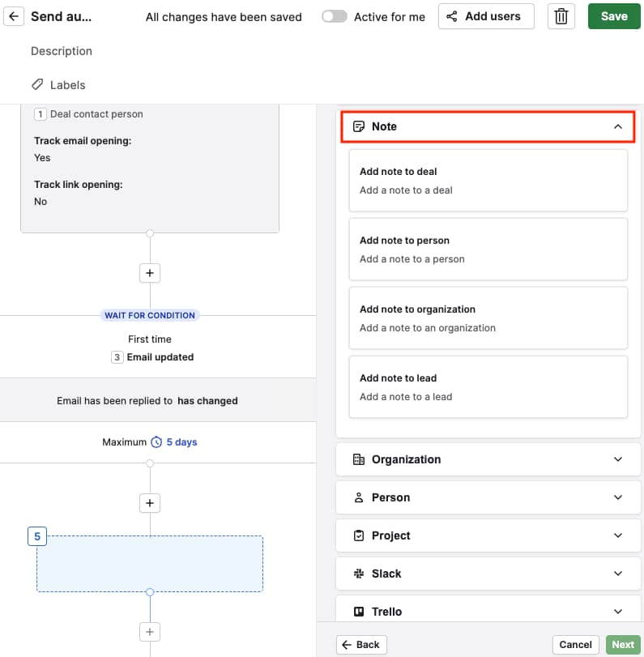Save the automation
644x657 pixels.
tap(613, 16)
